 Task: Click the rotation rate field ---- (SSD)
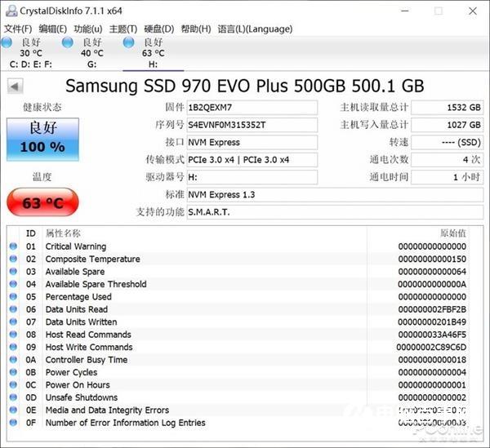pyautogui.click(x=448, y=143)
